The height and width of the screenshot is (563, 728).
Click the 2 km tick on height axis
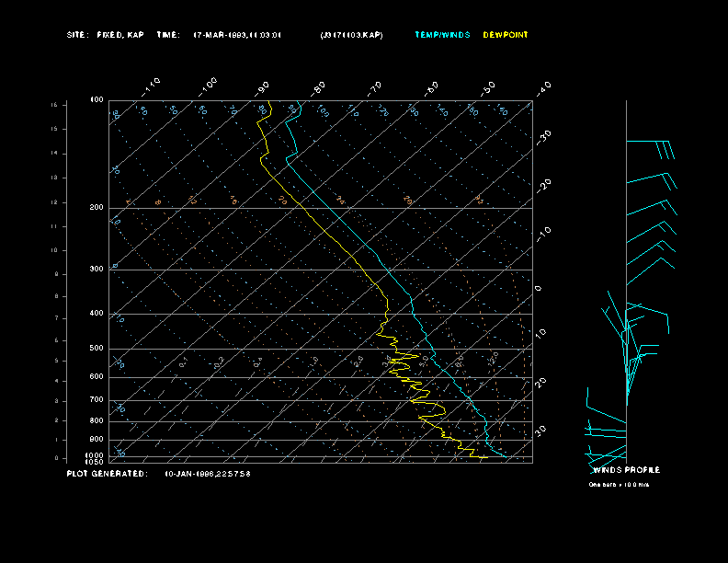57,420
